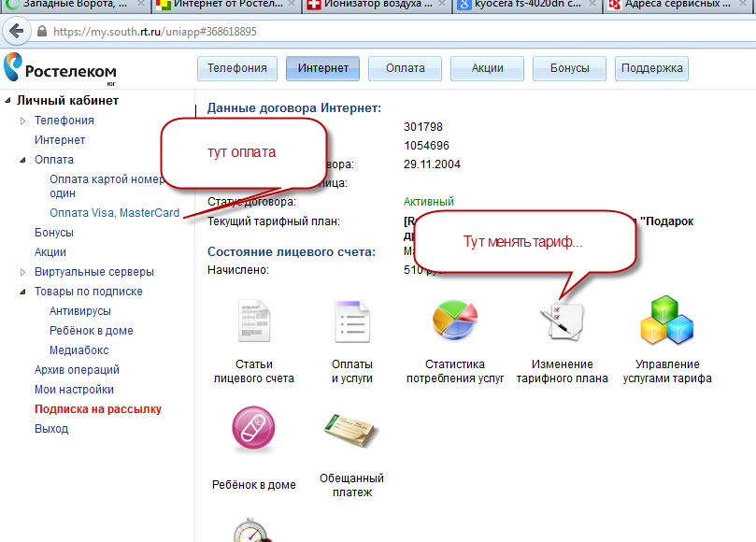
Task: Click the Оплаты и услуги caption
Action: tap(352, 371)
